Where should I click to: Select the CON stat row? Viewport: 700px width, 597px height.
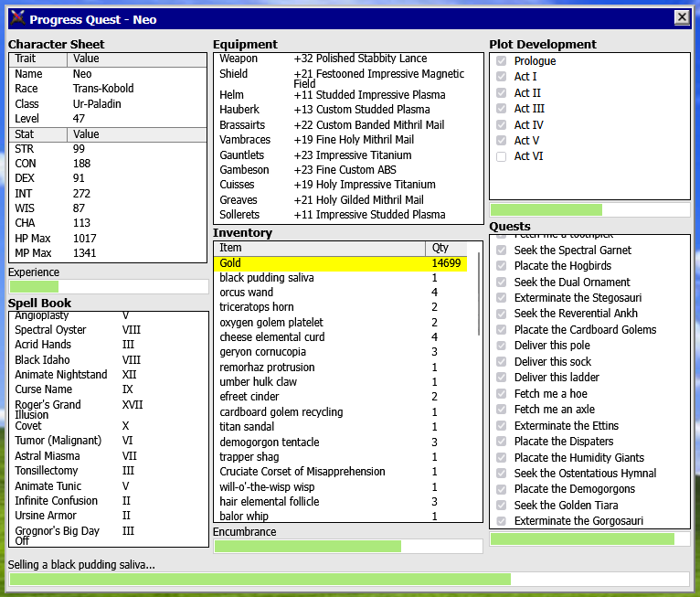point(108,164)
